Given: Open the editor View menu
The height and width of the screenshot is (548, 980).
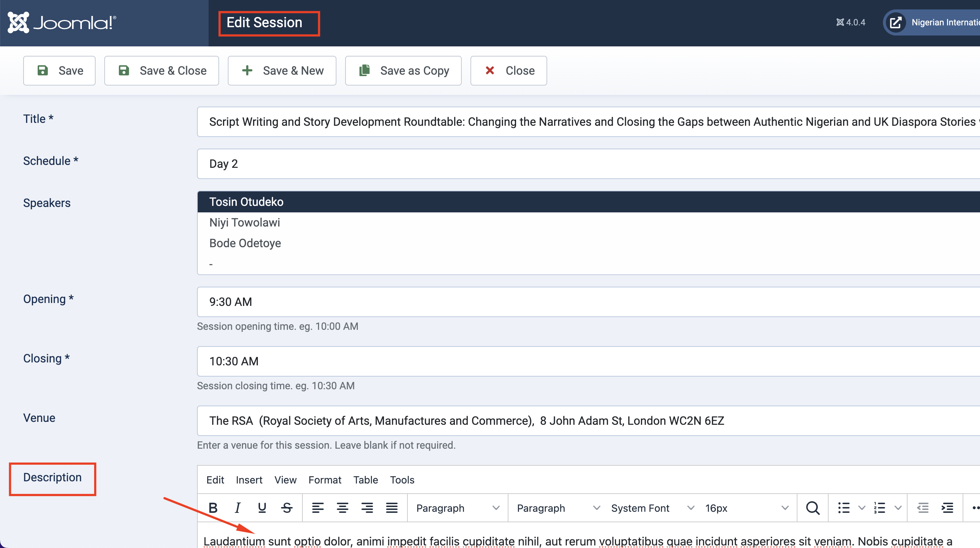Looking at the screenshot, I should coord(286,480).
